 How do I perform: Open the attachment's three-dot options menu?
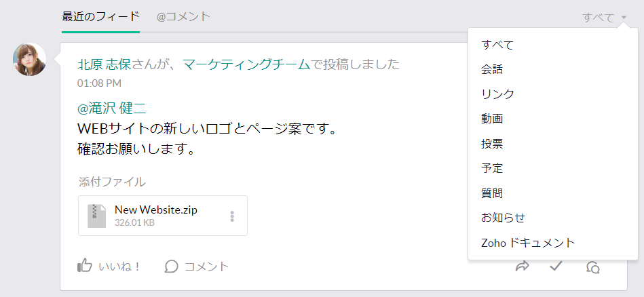point(232,216)
